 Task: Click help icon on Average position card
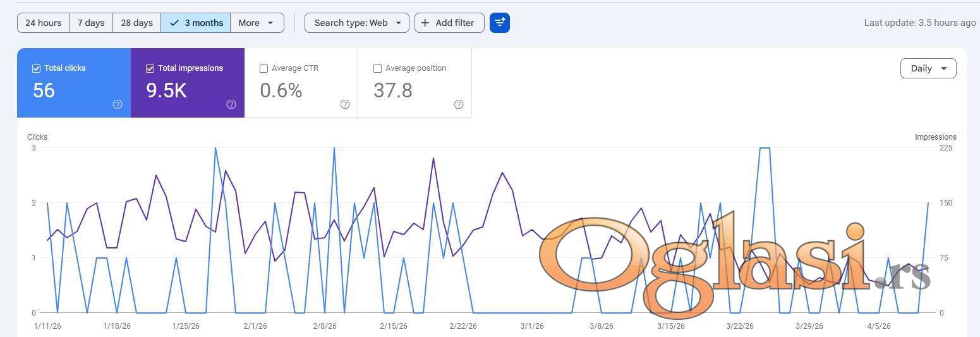[x=459, y=104]
